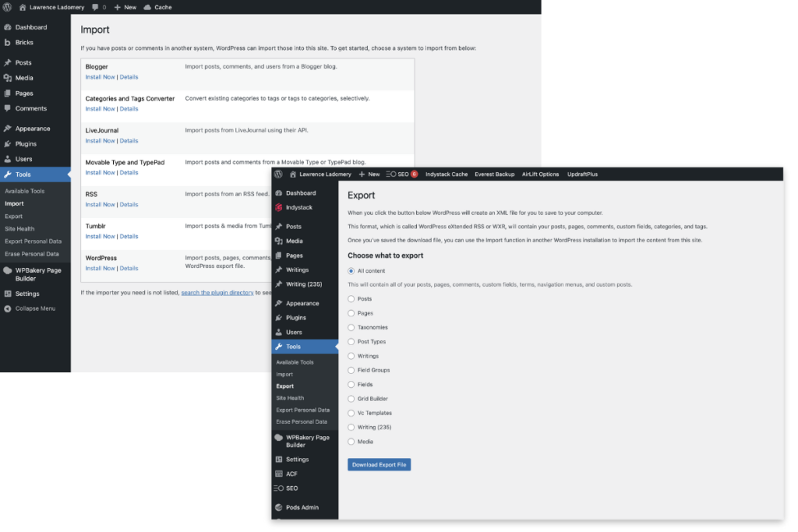798x532 pixels.
Task: Click home icon beside Lawrence Ladomery in Import window
Action: tap(23, 7)
